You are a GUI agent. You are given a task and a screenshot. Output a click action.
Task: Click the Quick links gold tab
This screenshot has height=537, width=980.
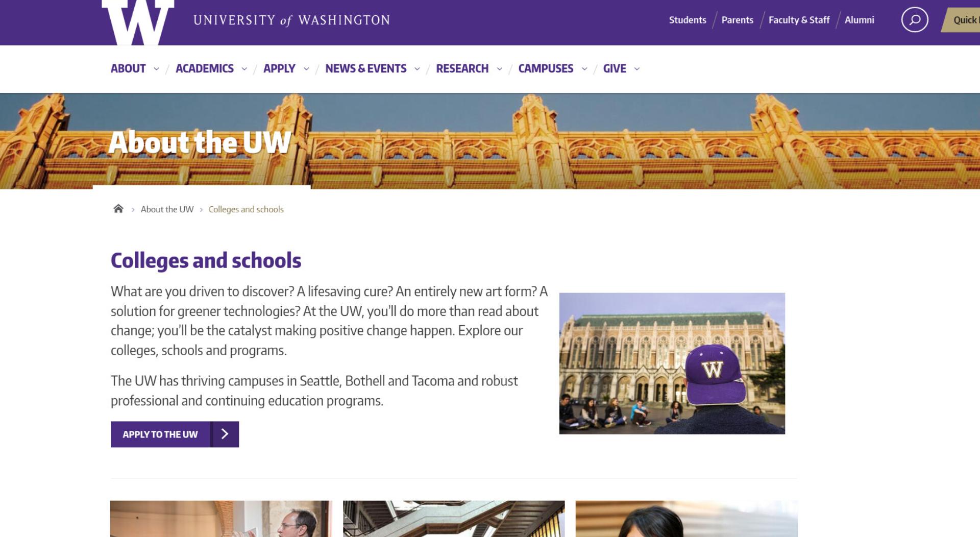click(961, 20)
